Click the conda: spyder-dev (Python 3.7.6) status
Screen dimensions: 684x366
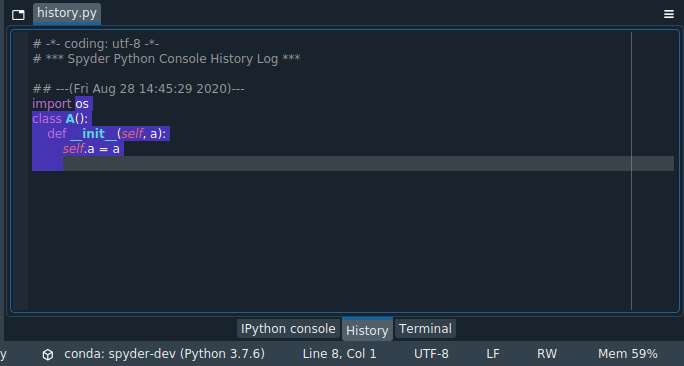click(164, 353)
